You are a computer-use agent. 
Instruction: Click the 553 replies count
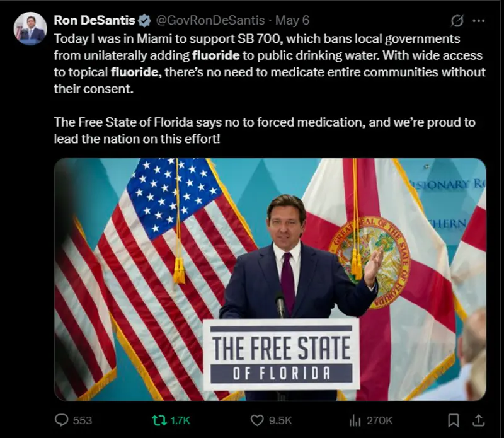(x=82, y=420)
